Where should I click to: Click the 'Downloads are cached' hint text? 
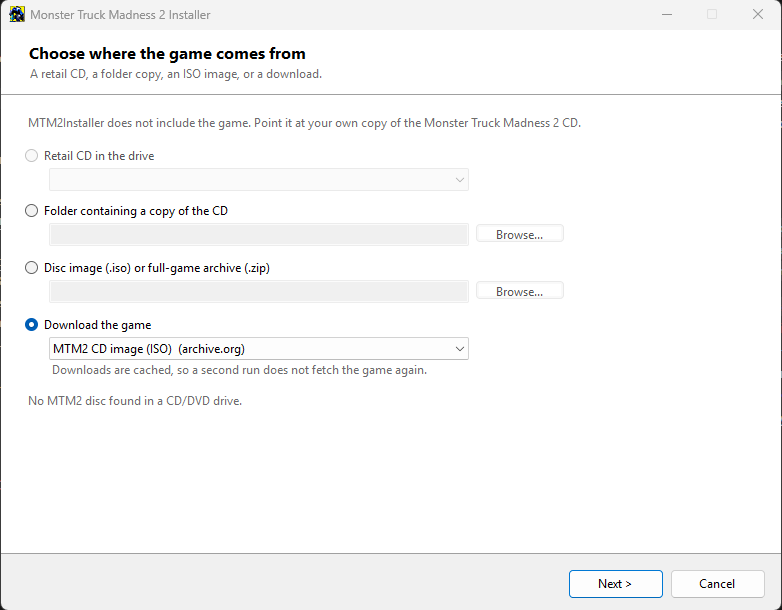point(239,370)
